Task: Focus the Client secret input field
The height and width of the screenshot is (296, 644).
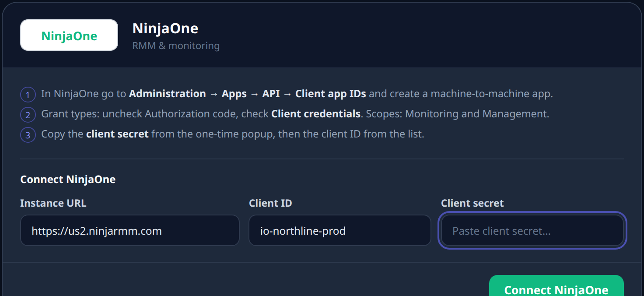Action: tap(532, 230)
